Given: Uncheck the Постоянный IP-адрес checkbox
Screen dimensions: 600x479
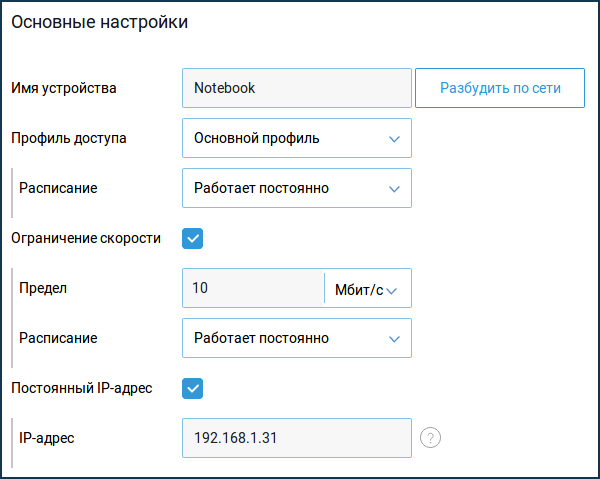Looking at the screenshot, I should click(193, 388).
